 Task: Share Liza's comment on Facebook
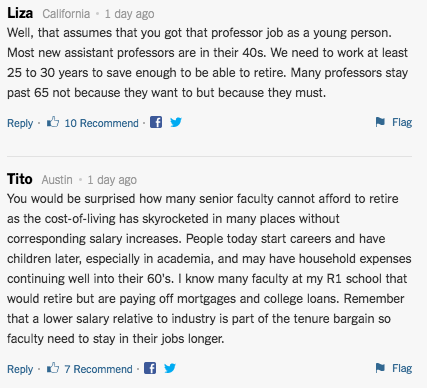[x=156, y=122]
